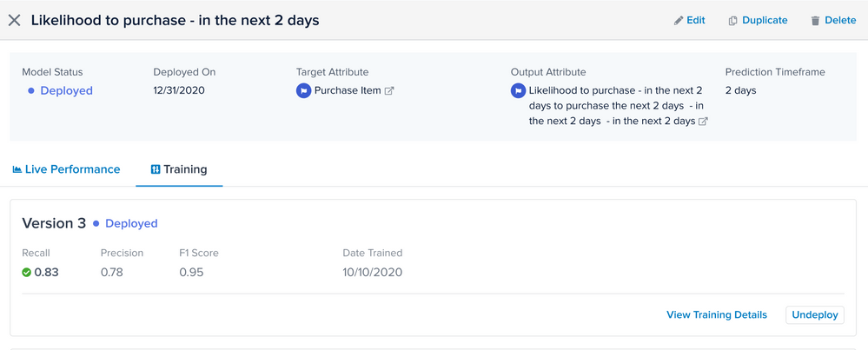Click the Purchase Item flag icon
The width and height of the screenshot is (868, 350).
coord(303,90)
